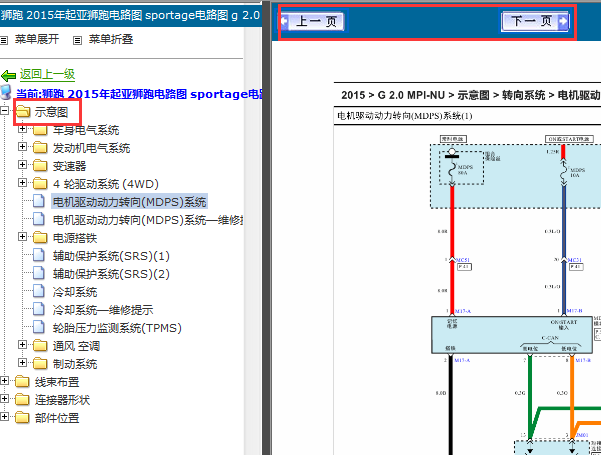Viewport: 601px width, 455px height.
Task: Click the 部件位置 folder icon
Action: [x=22, y=417]
